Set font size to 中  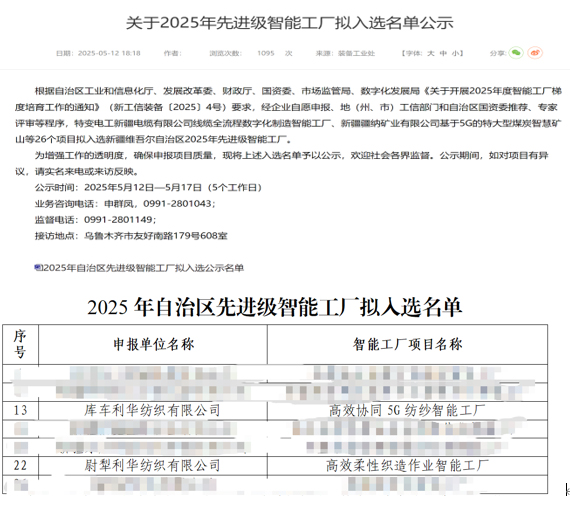[x=443, y=53]
